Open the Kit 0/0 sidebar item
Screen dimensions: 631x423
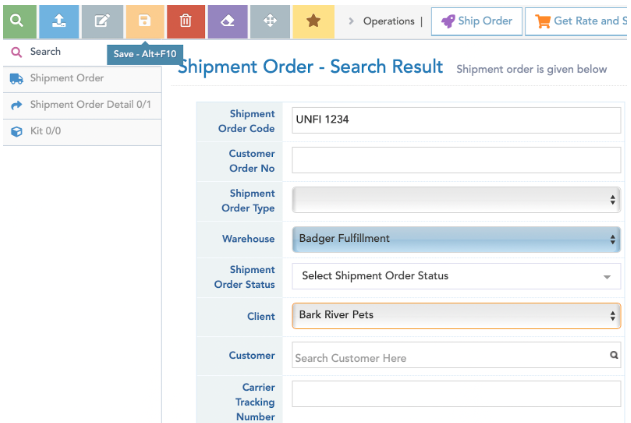click(x=45, y=131)
